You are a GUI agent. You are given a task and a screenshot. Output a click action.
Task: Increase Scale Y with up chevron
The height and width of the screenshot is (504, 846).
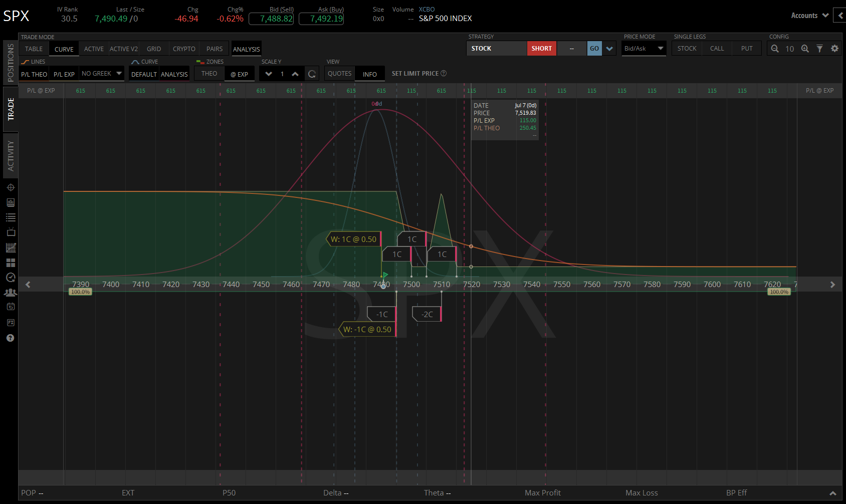coord(295,74)
